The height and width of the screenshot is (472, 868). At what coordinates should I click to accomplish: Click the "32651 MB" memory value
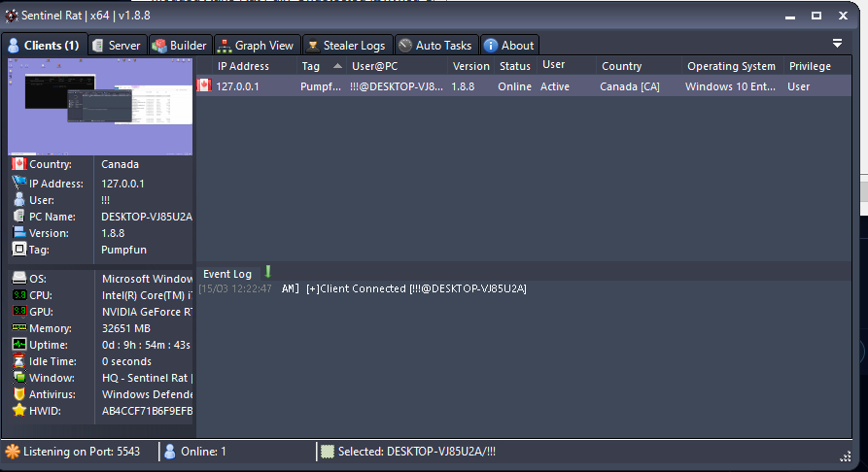click(126, 328)
